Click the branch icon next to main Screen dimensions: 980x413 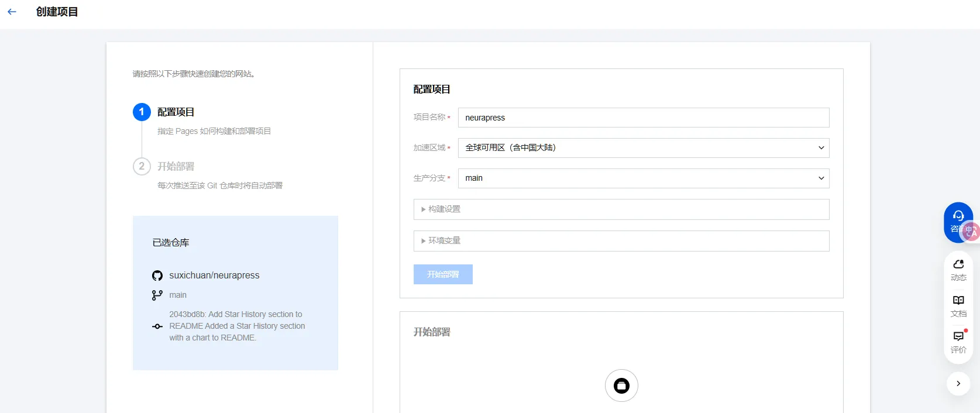tap(157, 295)
